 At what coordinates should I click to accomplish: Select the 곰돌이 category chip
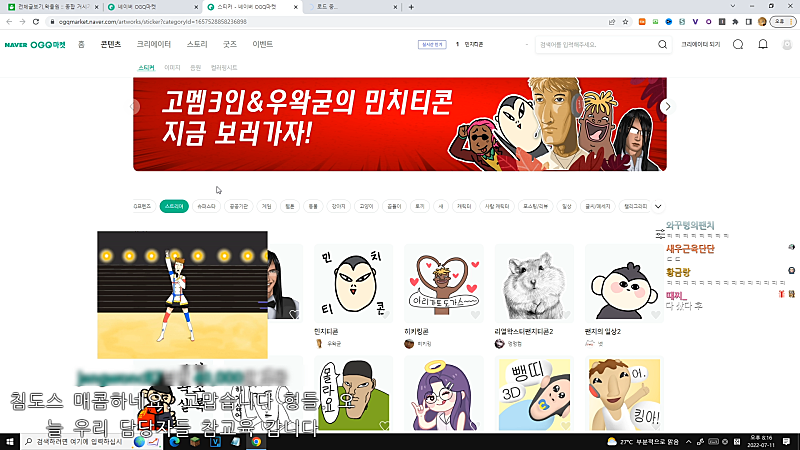(394, 206)
